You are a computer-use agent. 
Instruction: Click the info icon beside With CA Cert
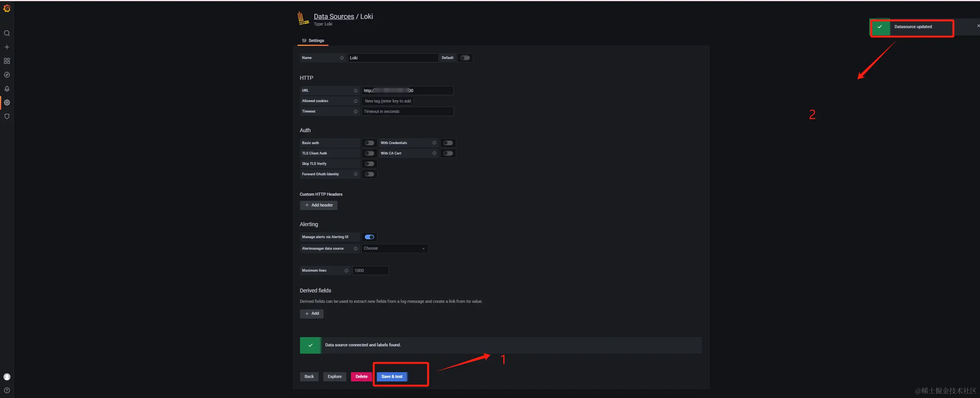coord(434,153)
